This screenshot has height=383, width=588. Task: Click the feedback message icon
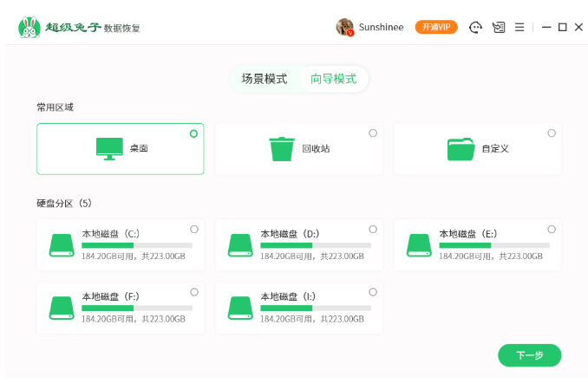(x=499, y=28)
